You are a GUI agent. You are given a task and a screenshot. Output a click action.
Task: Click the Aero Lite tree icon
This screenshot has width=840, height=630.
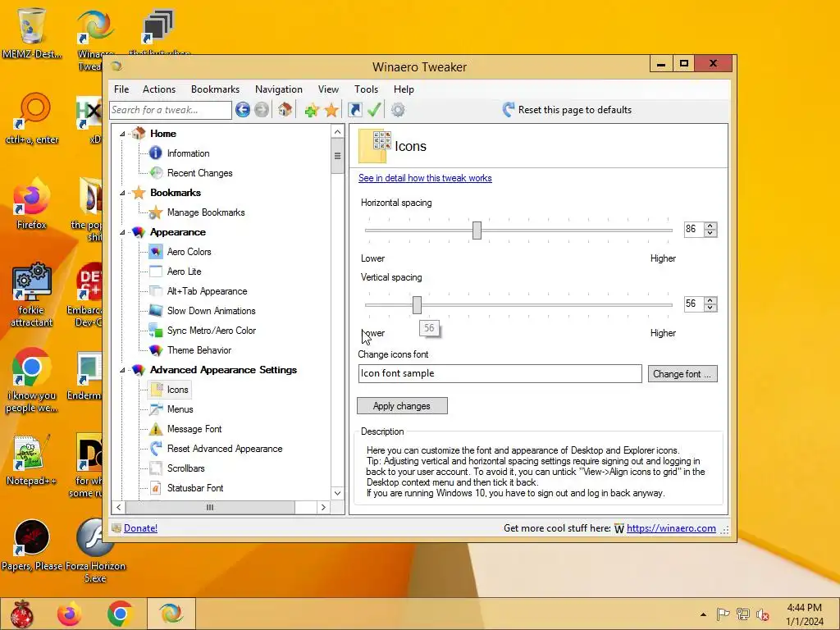pyautogui.click(x=156, y=272)
